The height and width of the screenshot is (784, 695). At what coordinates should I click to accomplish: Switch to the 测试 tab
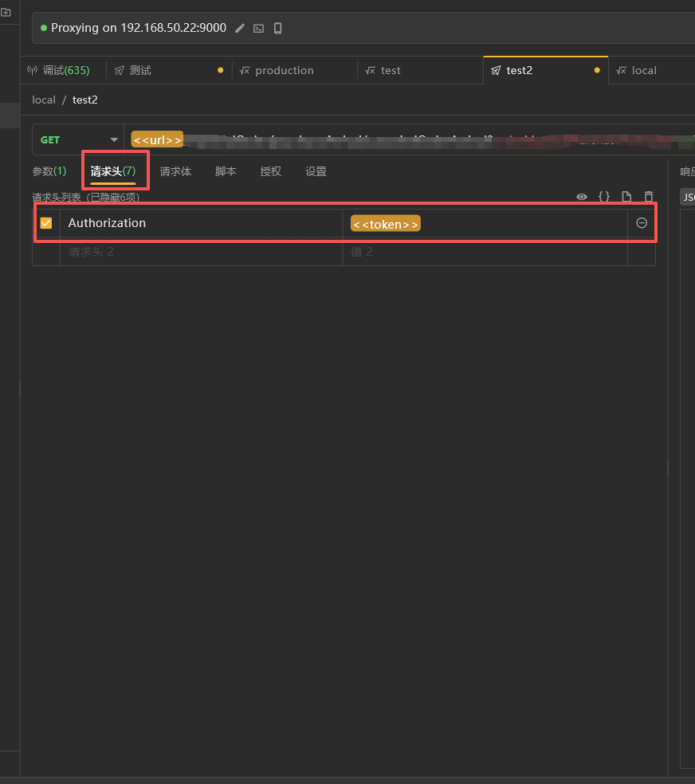(x=169, y=70)
